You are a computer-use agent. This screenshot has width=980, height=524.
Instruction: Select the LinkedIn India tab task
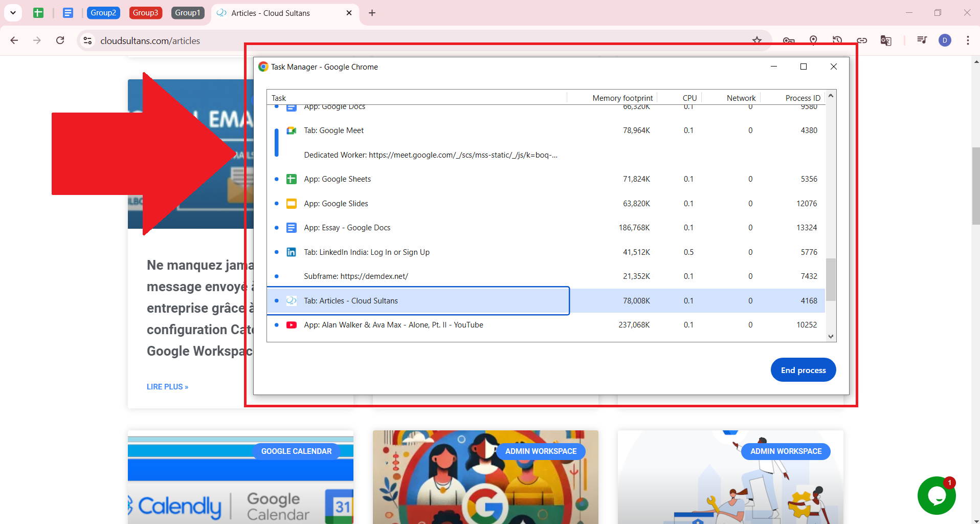(x=546, y=252)
